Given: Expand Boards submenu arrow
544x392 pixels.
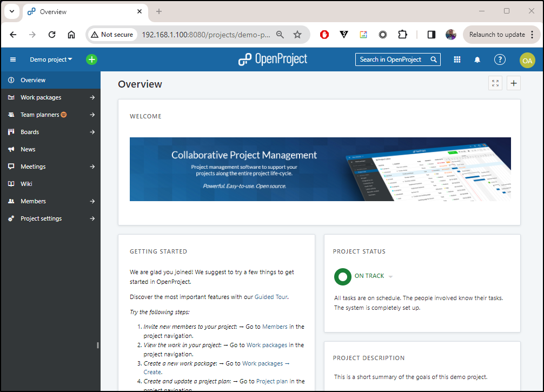Looking at the screenshot, I should (92, 132).
